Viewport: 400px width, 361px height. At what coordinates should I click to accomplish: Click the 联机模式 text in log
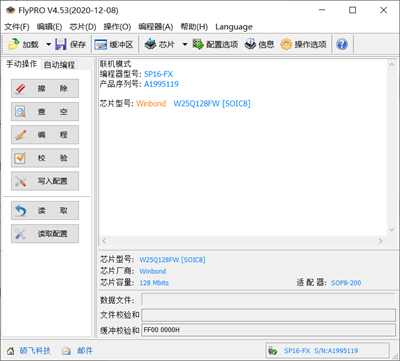point(115,64)
